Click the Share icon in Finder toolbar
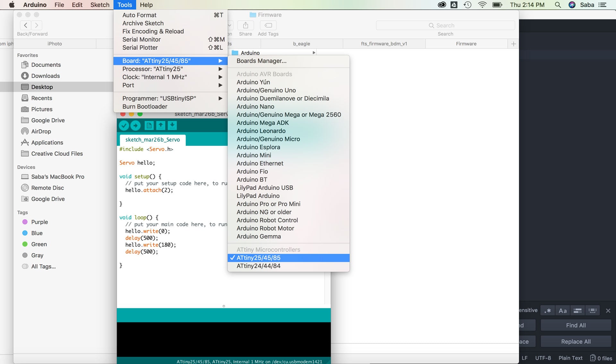The width and height of the screenshot is (616, 364). (x=245, y=25)
